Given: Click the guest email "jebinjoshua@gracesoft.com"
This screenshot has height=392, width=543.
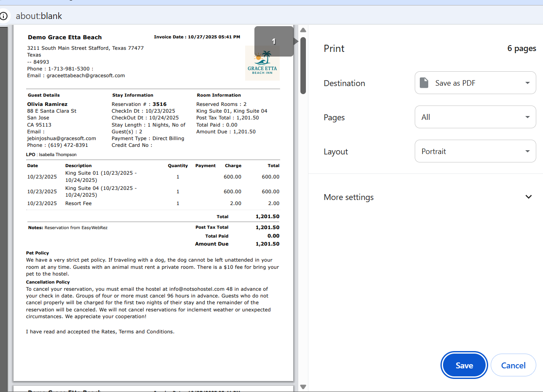Looking at the screenshot, I should (x=62, y=138).
